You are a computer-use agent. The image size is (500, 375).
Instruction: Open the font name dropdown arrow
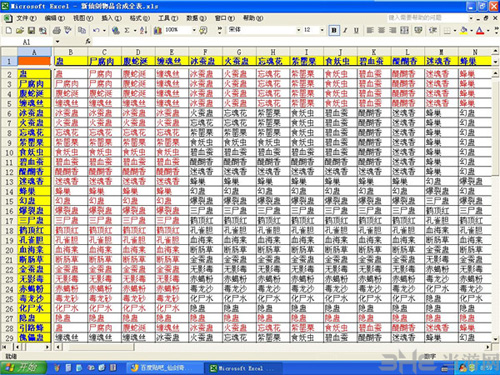298,30
